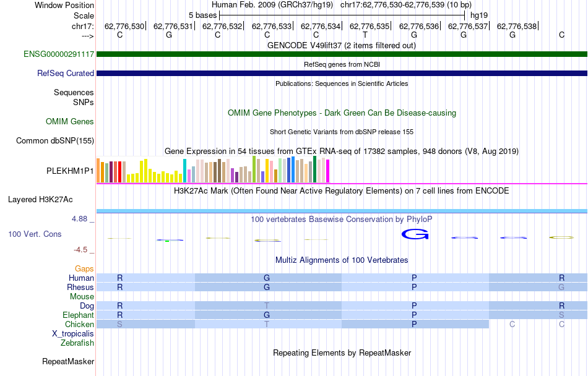Click the light blue H3K27Ac signal bar
Screen dimensions: 588x376
tap(342, 211)
